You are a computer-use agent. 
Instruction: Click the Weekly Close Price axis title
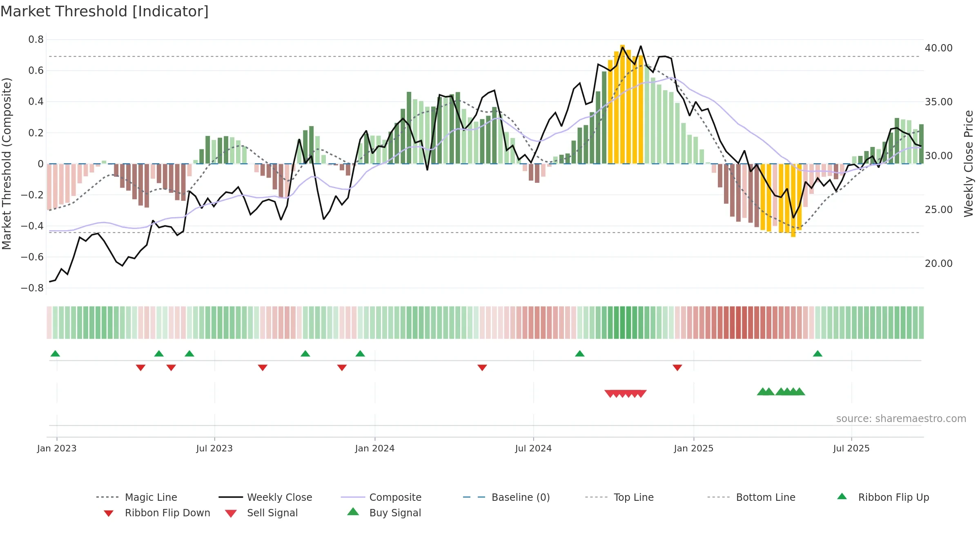point(969,164)
